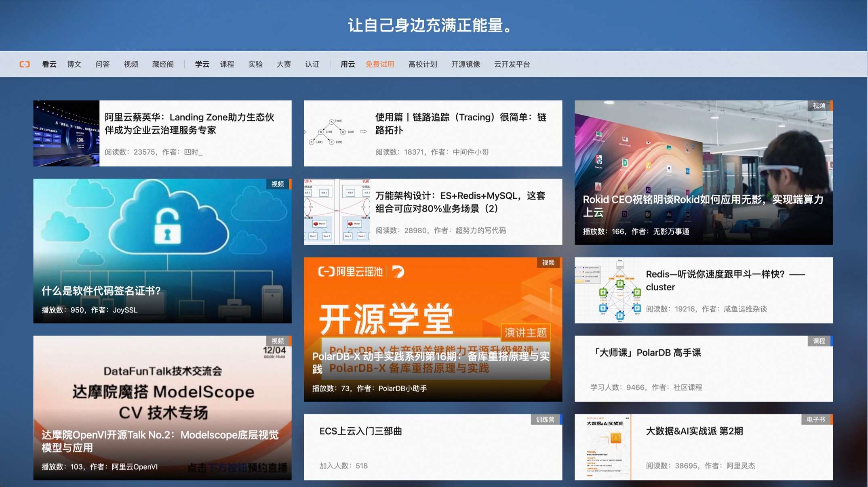868x487 pixels.
Task: Open 课程 in the navigation bar
Action: (x=227, y=64)
